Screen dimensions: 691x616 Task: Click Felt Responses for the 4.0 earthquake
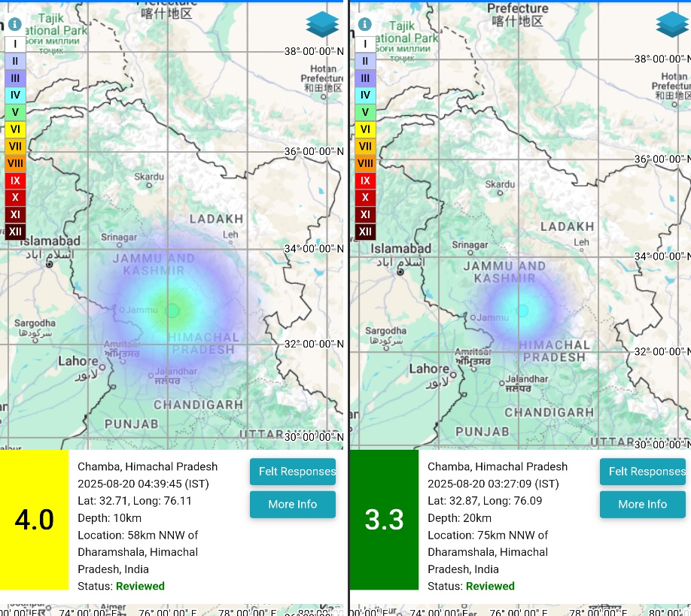293,472
